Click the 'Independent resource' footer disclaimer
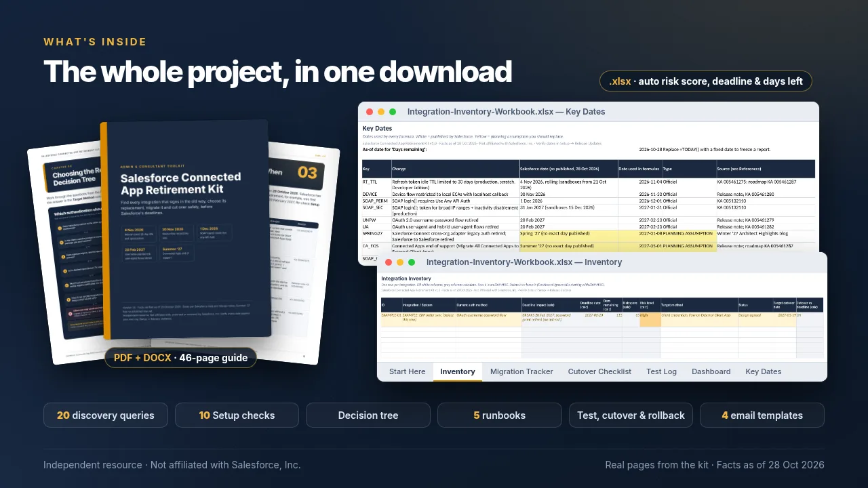The image size is (868, 488). coord(172,465)
